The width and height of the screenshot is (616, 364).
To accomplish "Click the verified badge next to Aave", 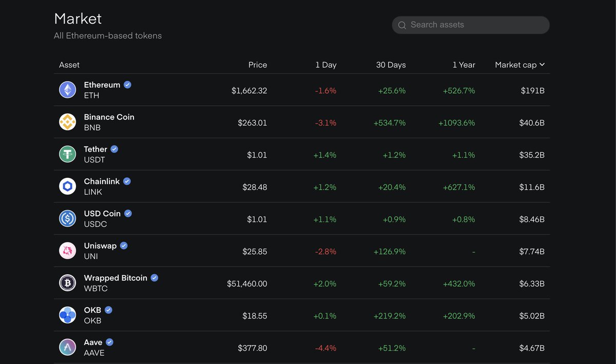I will click(x=109, y=342).
